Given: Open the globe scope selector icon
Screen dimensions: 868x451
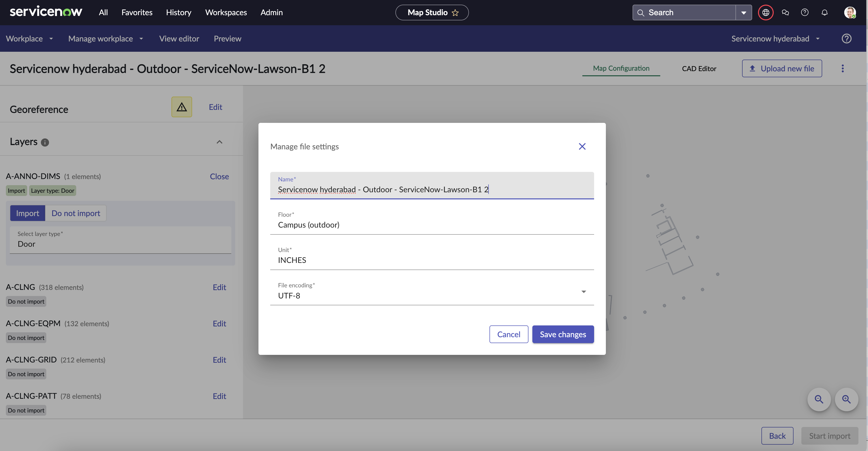Looking at the screenshot, I should tap(766, 13).
